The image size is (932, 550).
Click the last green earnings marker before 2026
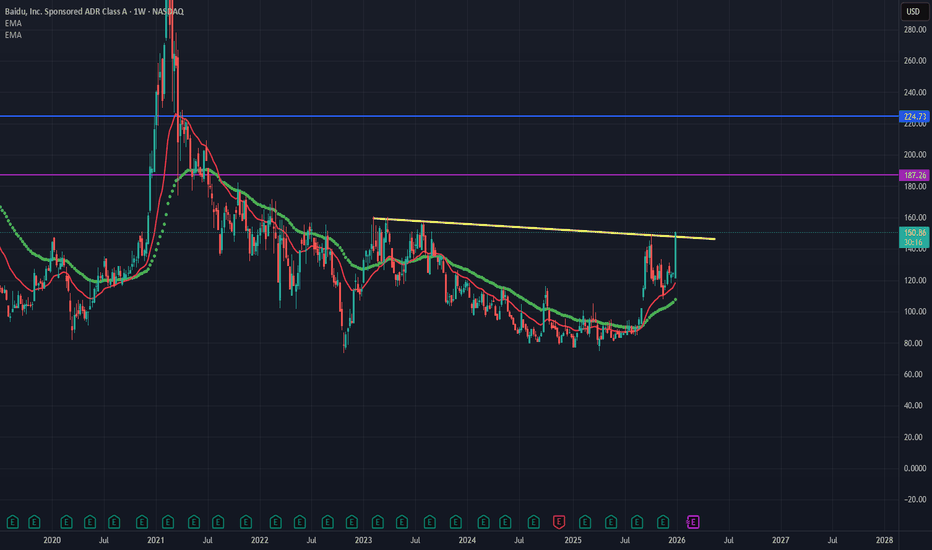663,522
